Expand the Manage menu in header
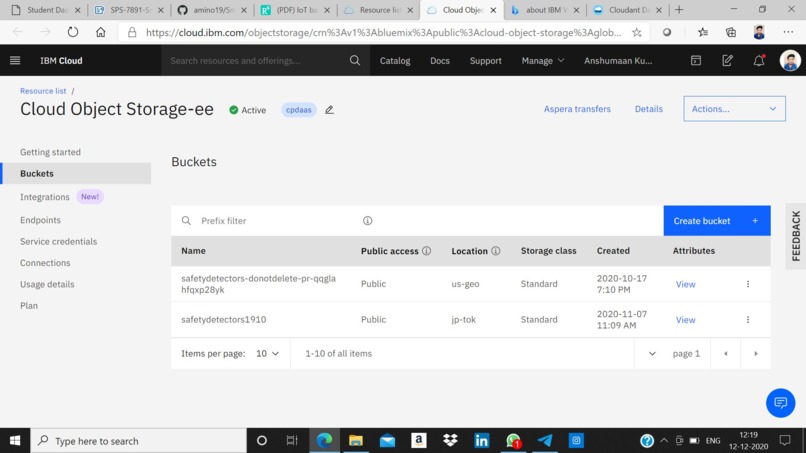The height and width of the screenshot is (453, 806). pyautogui.click(x=542, y=61)
